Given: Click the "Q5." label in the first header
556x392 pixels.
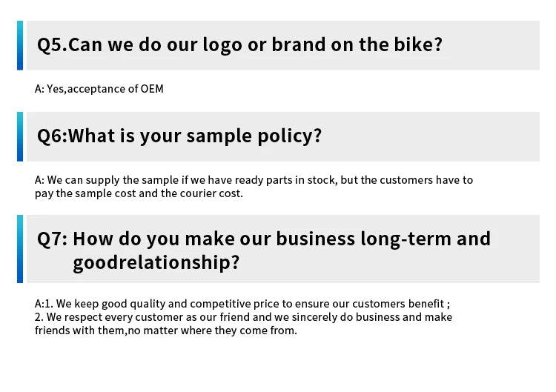Looking at the screenshot, I should [52, 45].
